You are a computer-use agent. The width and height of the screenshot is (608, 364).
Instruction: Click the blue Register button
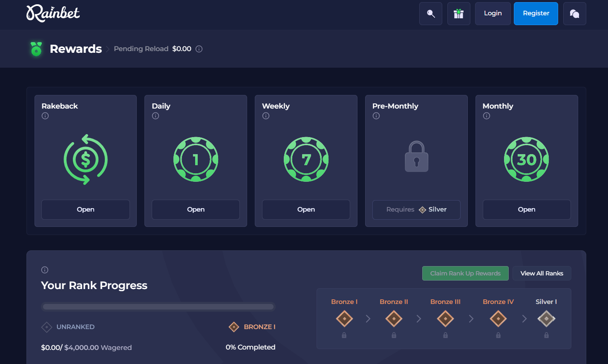coord(536,14)
